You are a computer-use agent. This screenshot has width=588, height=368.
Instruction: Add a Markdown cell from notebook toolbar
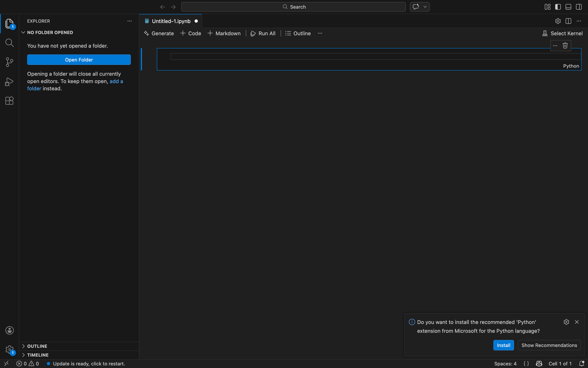pyautogui.click(x=224, y=33)
